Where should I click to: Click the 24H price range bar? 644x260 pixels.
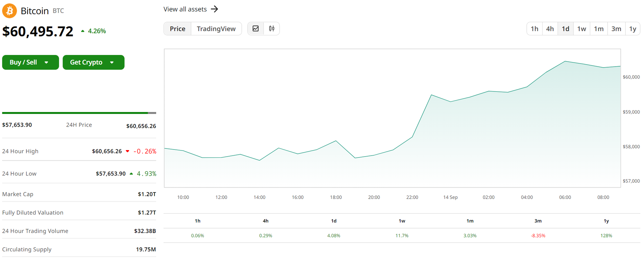coord(79,113)
